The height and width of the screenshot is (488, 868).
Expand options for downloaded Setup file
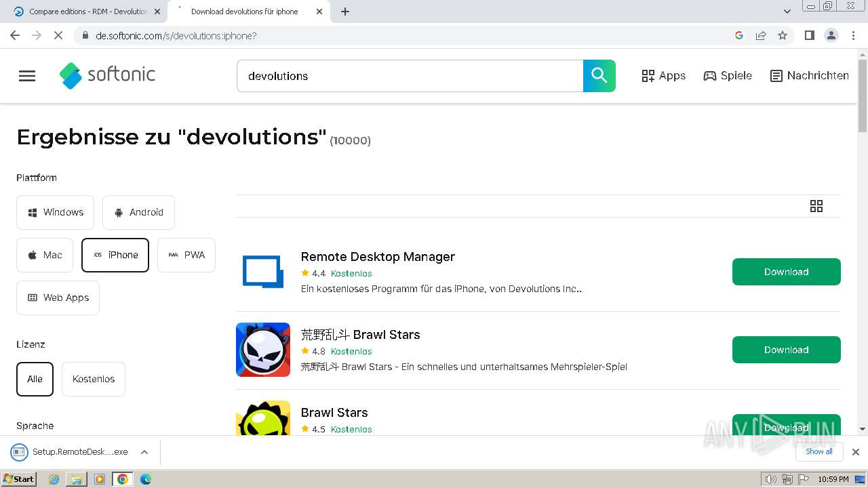click(144, 452)
